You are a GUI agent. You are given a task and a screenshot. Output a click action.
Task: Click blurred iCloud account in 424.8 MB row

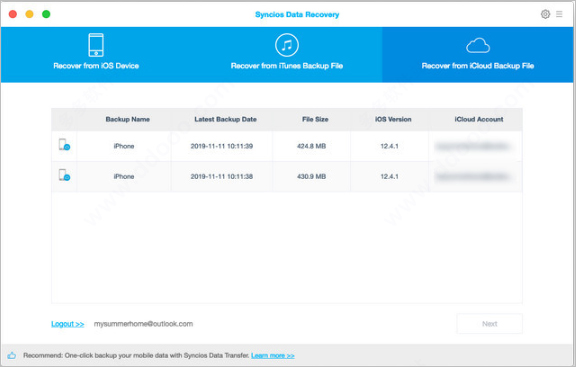click(473, 147)
